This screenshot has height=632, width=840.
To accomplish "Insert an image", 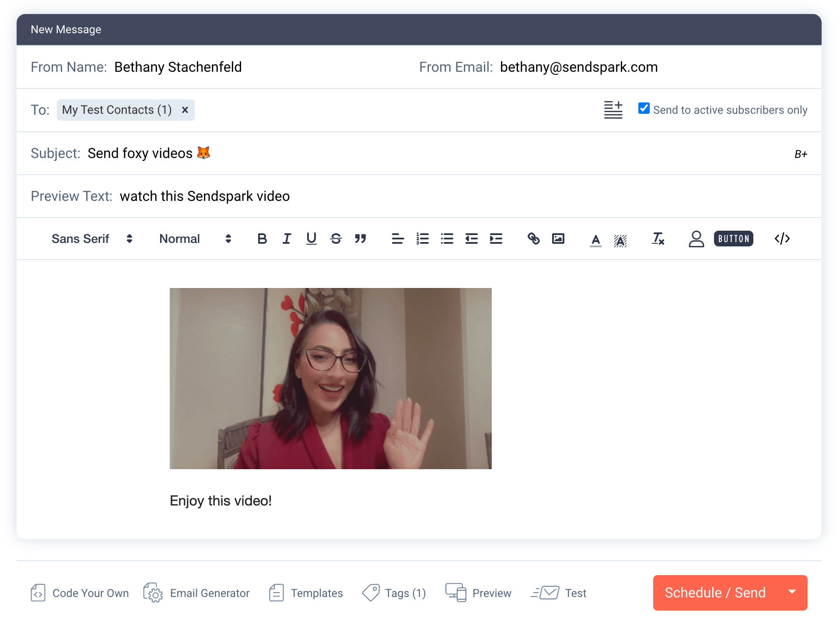I will pos(558,239).
